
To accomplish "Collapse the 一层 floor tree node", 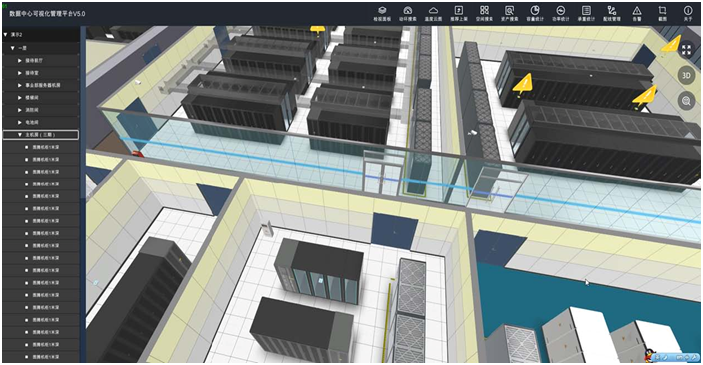I will (13, 48).
